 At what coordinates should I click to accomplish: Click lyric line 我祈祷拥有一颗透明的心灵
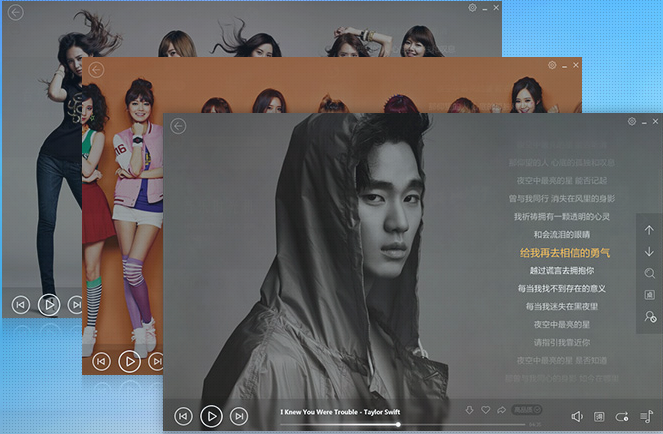point(562,217)
